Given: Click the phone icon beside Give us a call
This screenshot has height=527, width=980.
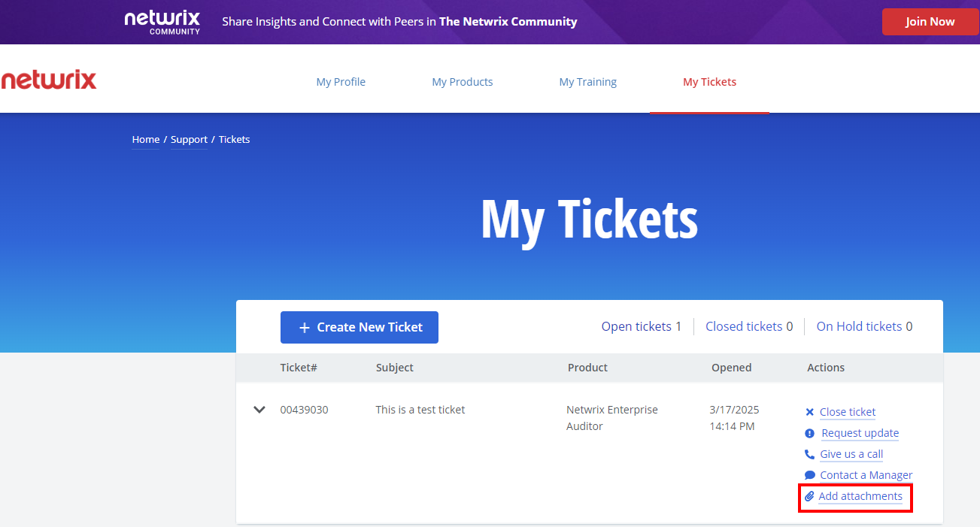Looking at the screenshot, I should click(x=809, y=454).
